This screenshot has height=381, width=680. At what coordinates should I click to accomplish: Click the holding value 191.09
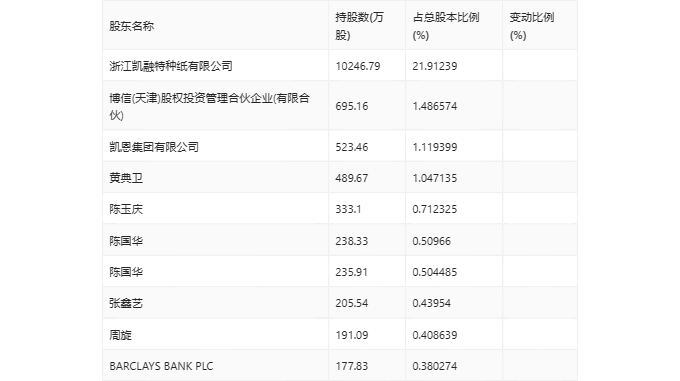352,335
